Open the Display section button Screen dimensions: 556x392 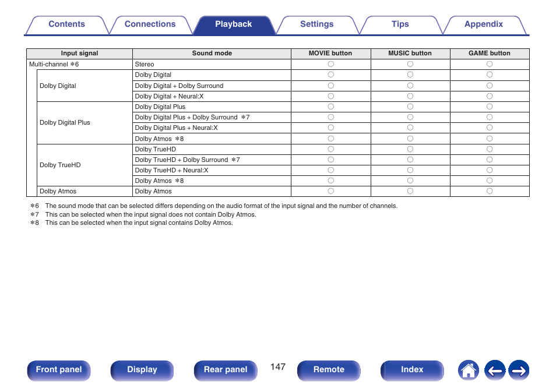click(x=142, y=370)
